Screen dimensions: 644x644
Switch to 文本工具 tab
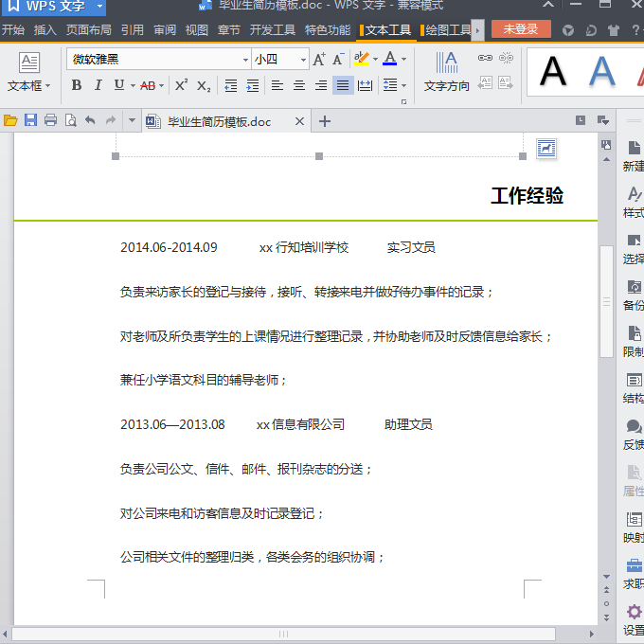click(x=387, y=30)
